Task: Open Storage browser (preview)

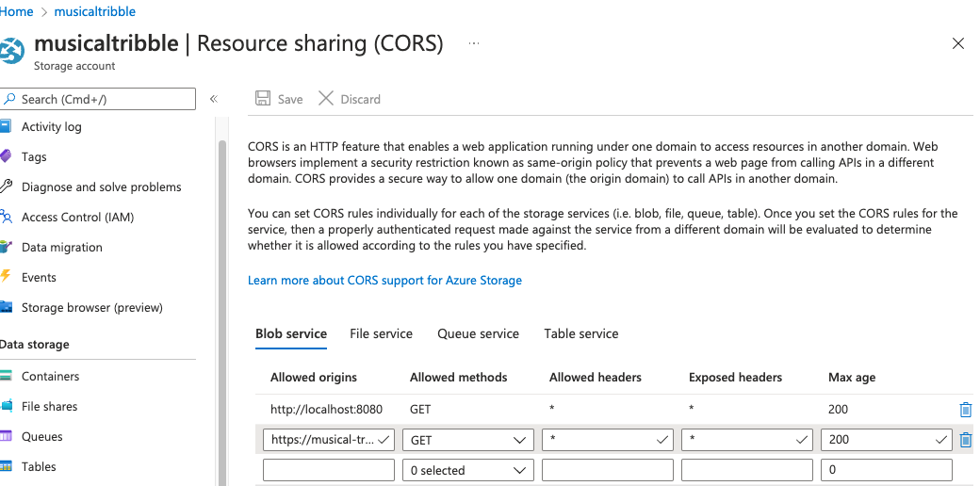Action: 92,307
